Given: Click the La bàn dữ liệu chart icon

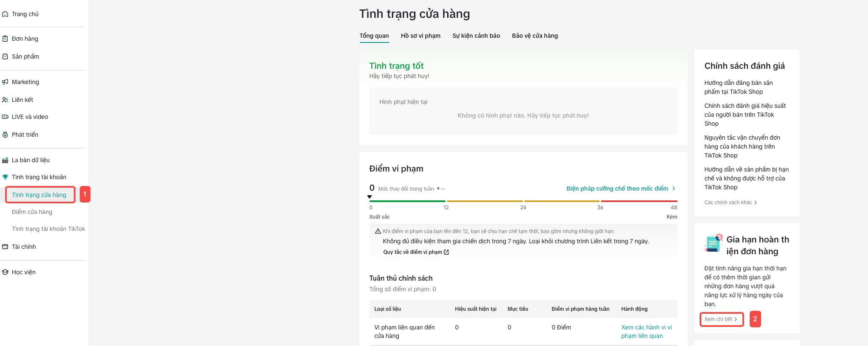Looking at the screenshot, I should tap(5, 160).
